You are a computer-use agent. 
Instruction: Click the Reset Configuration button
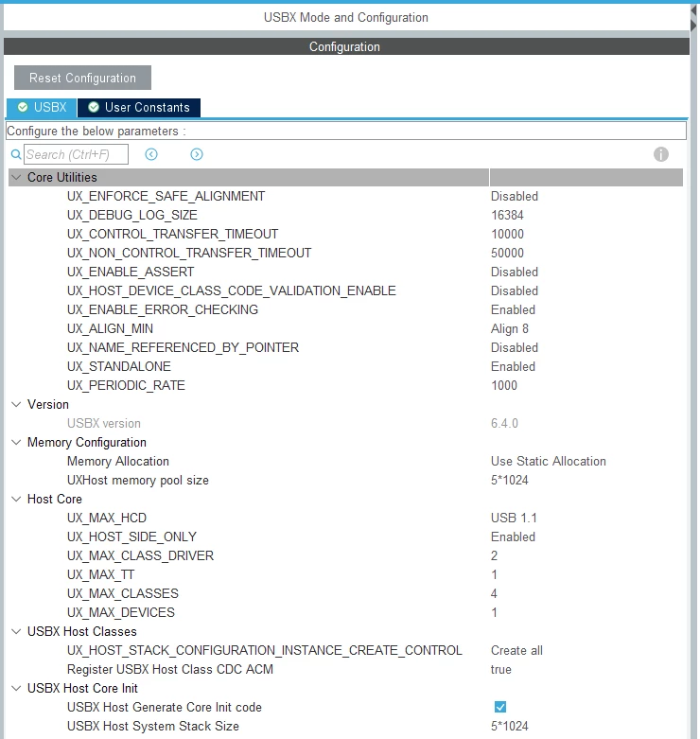click(x=82, y=78)
